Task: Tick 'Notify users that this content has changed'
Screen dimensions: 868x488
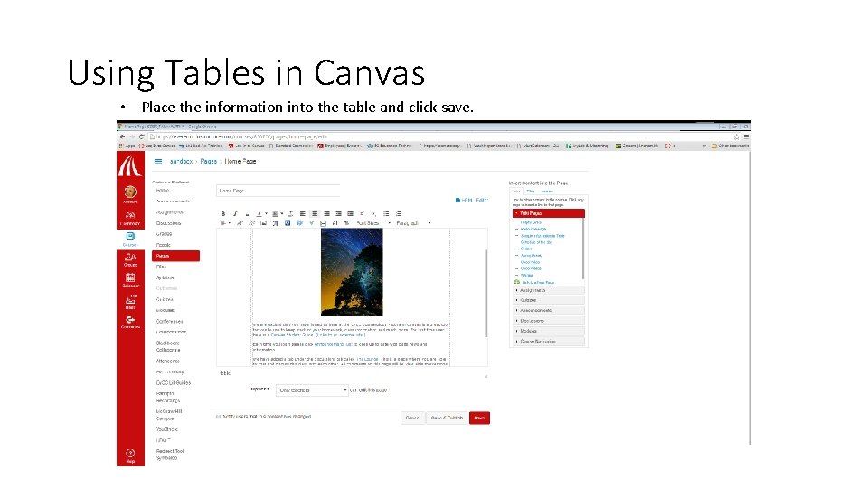Action: tap(218, 417)
